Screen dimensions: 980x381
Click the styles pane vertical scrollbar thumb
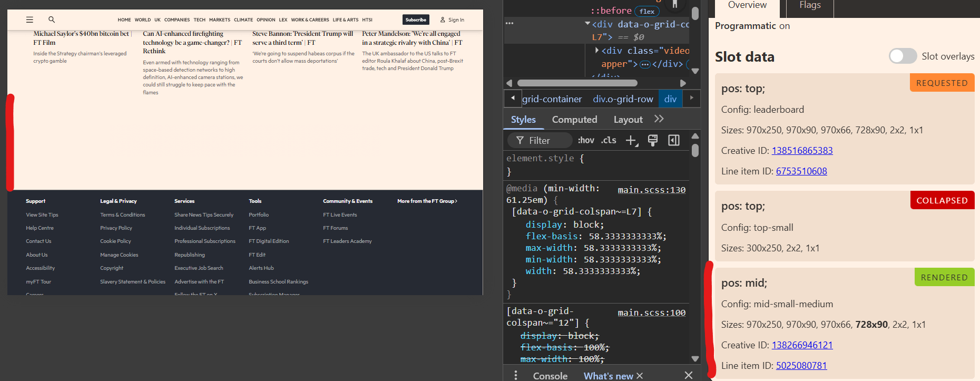pyautogui.click(x=695, y=151)
